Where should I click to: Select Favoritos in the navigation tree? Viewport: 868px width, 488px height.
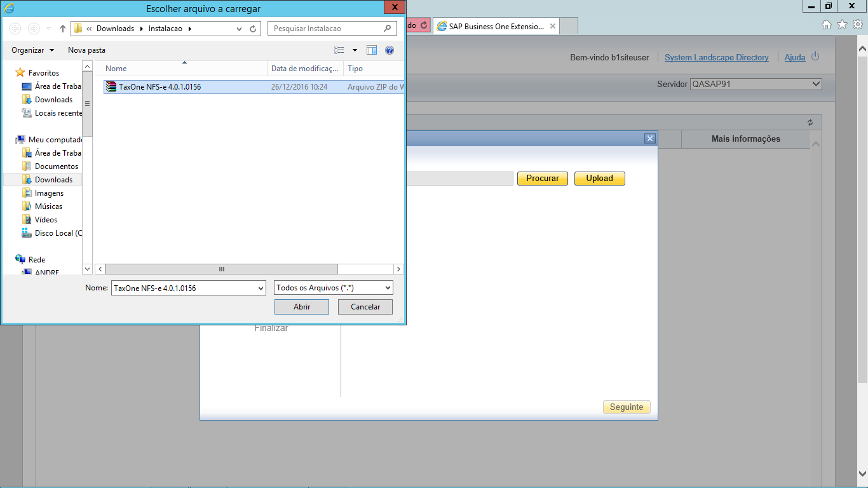44,73
